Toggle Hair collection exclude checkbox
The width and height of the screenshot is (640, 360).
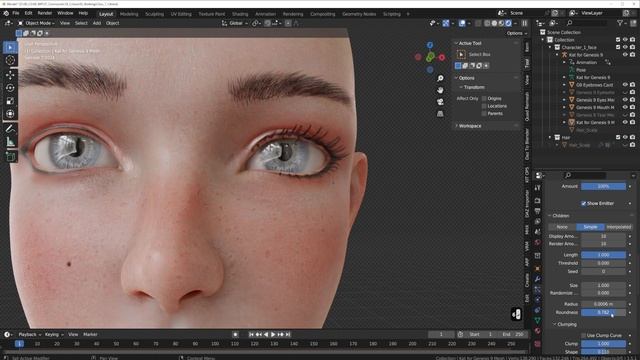coord(618,138)
